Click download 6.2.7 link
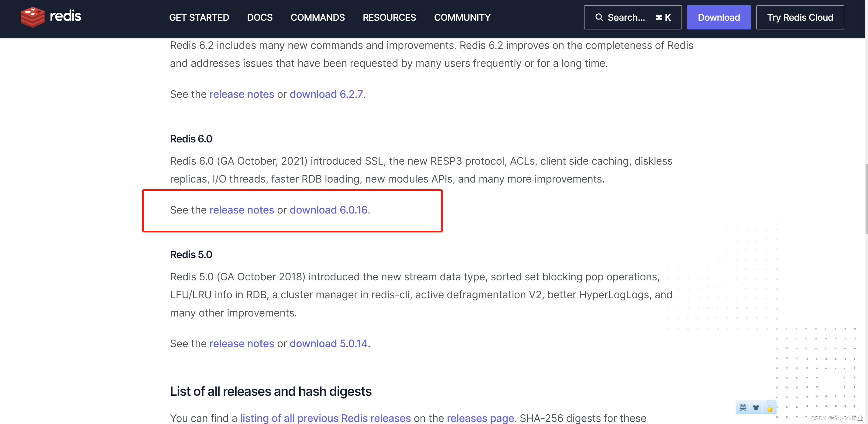Screen dimensions: 868x424 (326, 94)
